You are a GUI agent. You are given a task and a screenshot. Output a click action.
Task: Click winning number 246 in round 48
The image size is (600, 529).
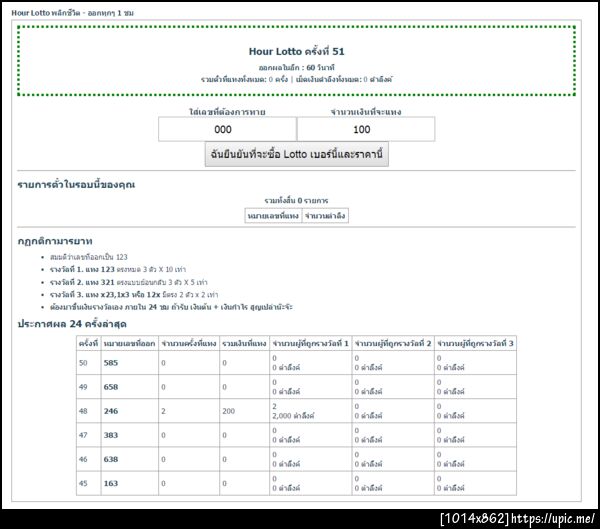tap(111, 411)
